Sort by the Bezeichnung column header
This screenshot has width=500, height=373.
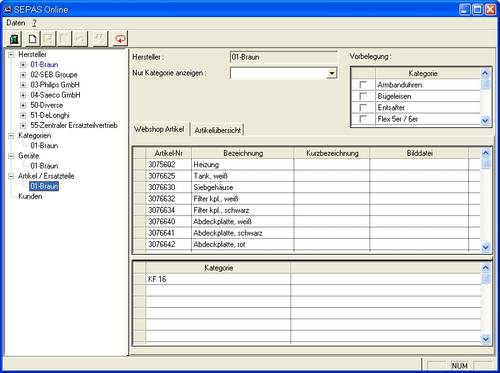[x=243, y=153]
